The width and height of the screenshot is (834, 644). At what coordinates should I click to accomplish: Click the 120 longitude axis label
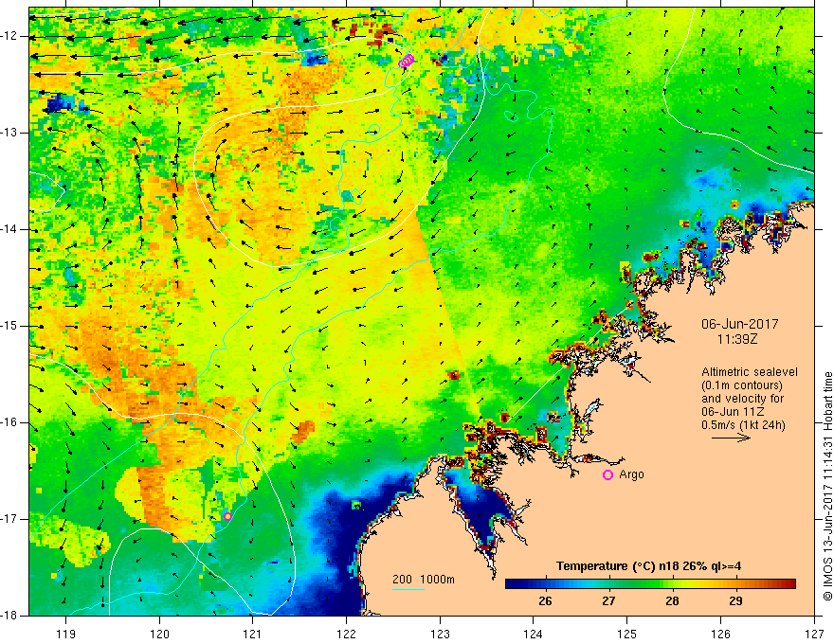[159, 634]
